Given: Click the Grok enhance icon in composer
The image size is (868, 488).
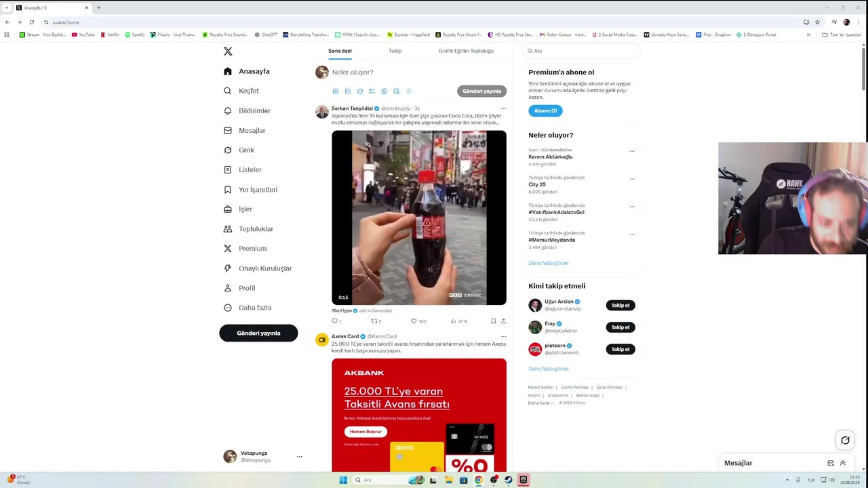Looking at the screenshot, I should click(x=360, y=91).
